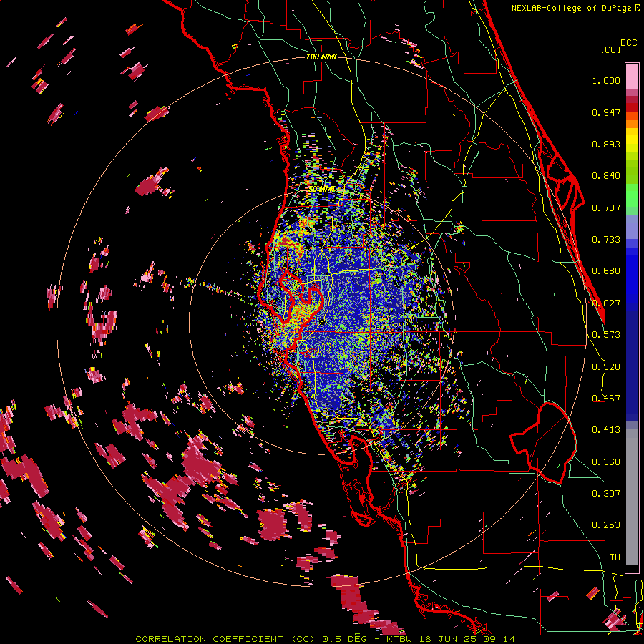Click the 0.840 scale value
Screen dimensions: 644x644
pos(606,176)
